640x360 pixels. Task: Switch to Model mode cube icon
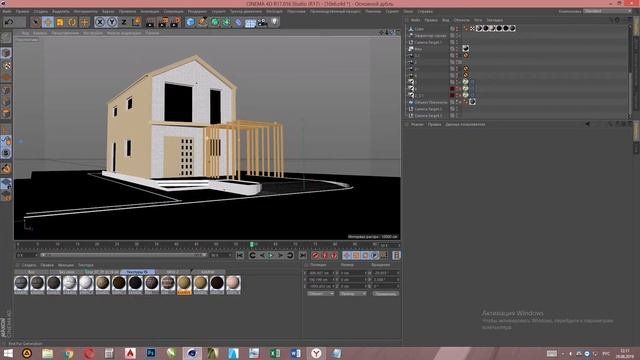[6, 53]
